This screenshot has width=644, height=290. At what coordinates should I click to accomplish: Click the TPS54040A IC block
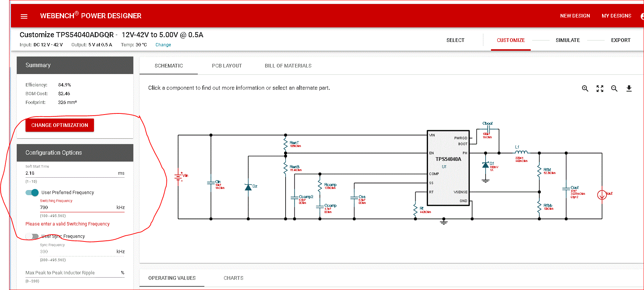tap(448, 168)
